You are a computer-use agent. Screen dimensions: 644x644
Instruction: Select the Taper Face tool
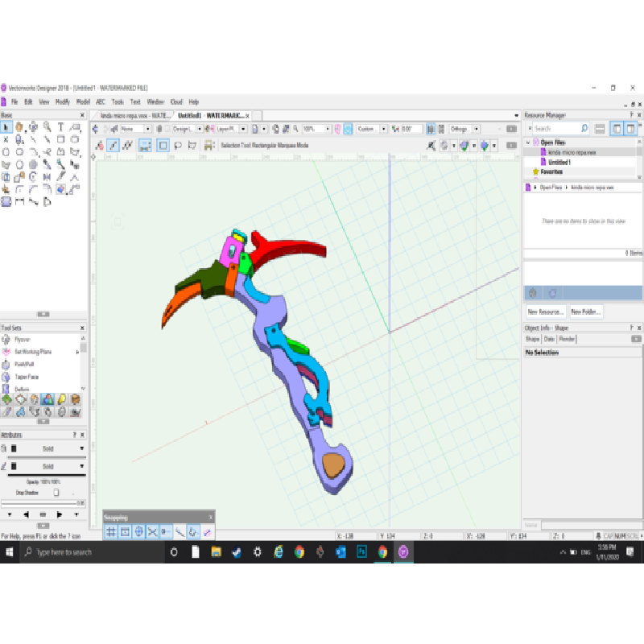(26, 377)
